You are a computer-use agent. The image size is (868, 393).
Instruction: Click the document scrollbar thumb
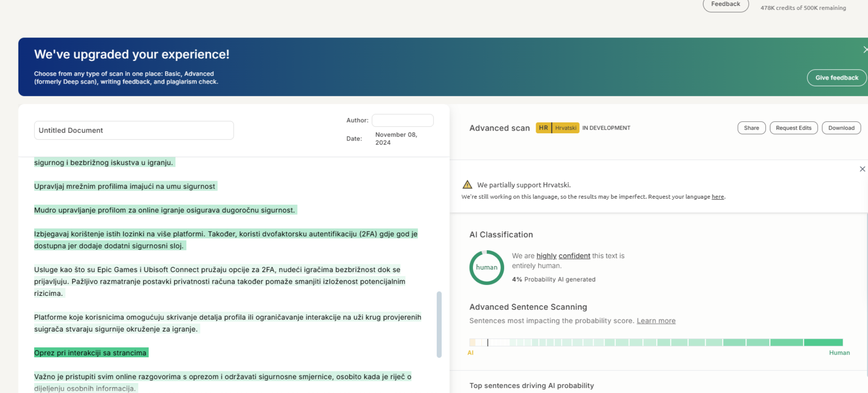[x=439, y=324]
